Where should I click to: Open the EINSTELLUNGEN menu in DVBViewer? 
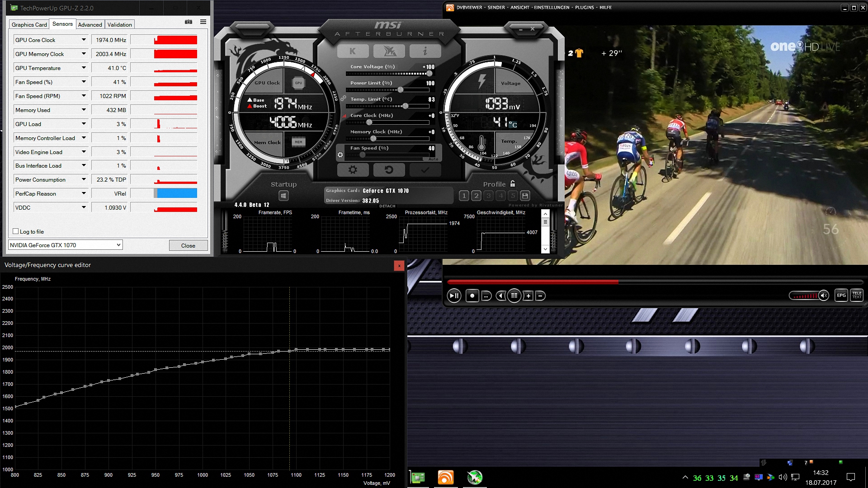coord(552,7)
